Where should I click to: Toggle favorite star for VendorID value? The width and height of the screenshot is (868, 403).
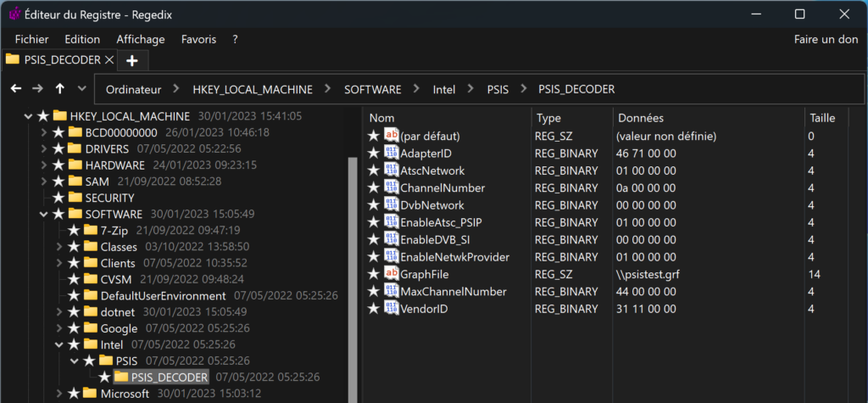tap(374, 309)
